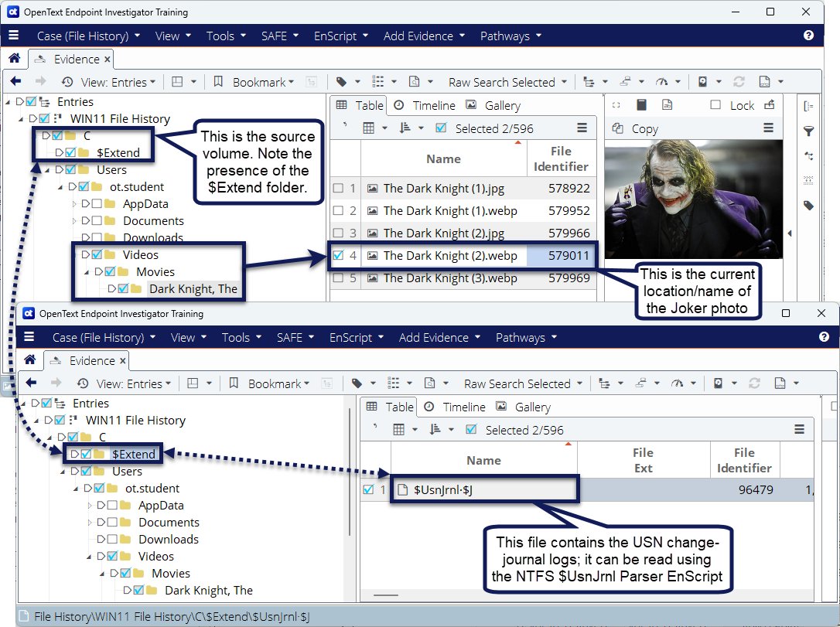Open Case (File History) menu in top window
Image resolution: width=840 pixels, height=627 pixels.
point(88,36)
